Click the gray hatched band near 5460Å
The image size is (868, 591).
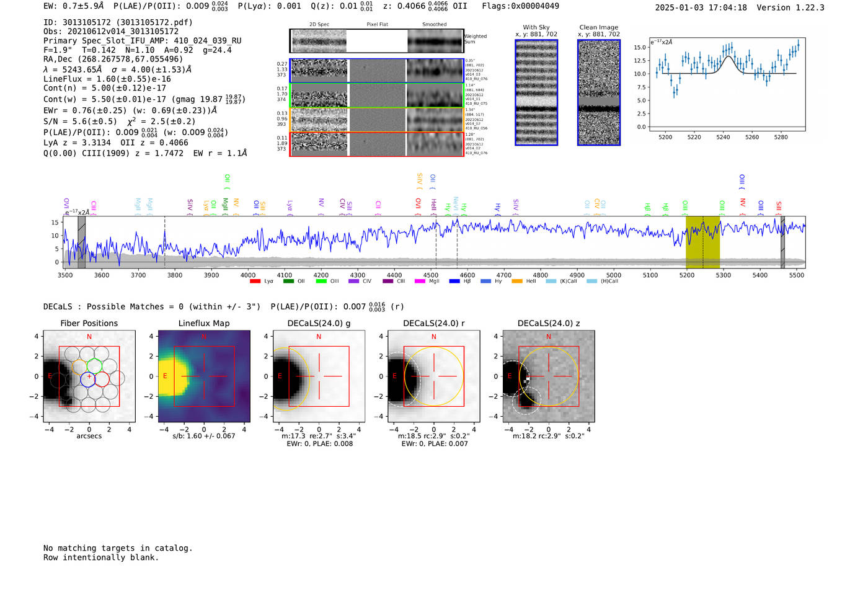(x=782, y=242)
